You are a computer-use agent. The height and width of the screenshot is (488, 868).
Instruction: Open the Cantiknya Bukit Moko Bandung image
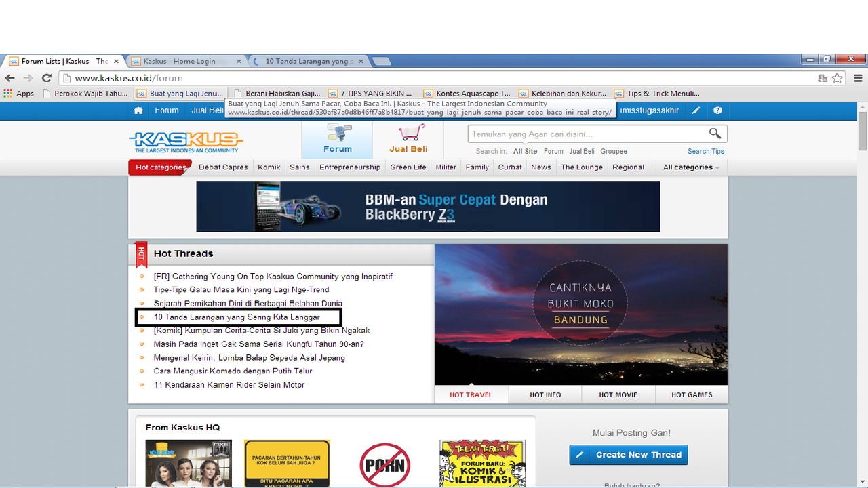(x=581, y=314)
